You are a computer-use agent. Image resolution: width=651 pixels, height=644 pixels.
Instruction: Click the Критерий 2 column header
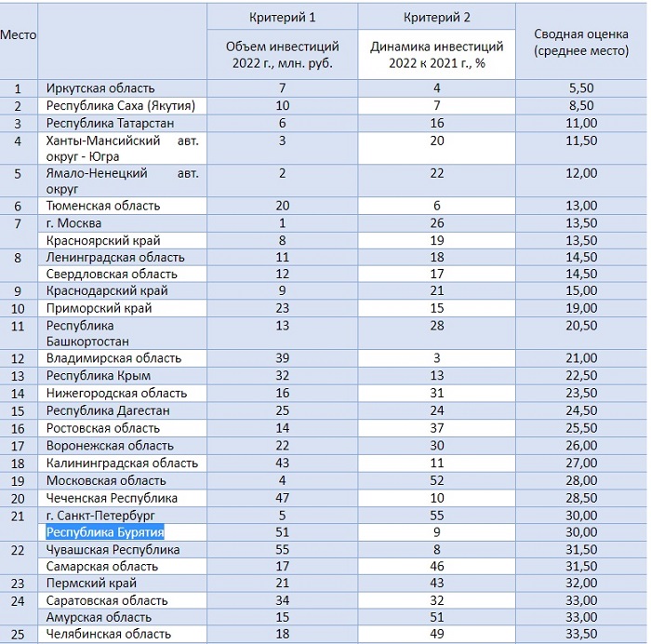click(436, 18)
